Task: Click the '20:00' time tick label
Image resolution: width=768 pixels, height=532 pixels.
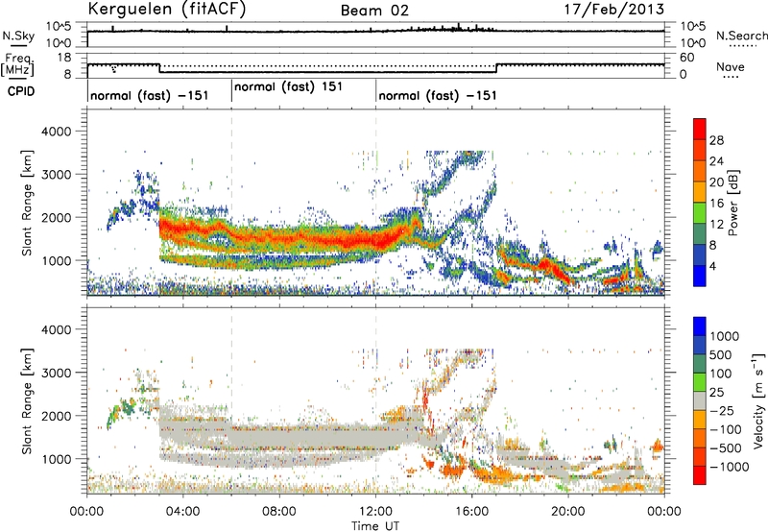Action: [567, 512]
